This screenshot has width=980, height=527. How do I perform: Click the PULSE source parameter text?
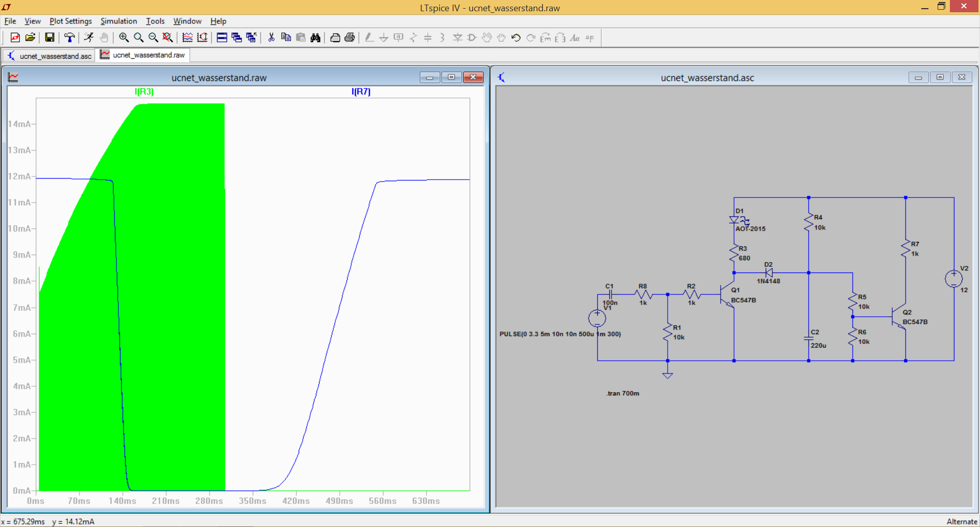(560, 334)
